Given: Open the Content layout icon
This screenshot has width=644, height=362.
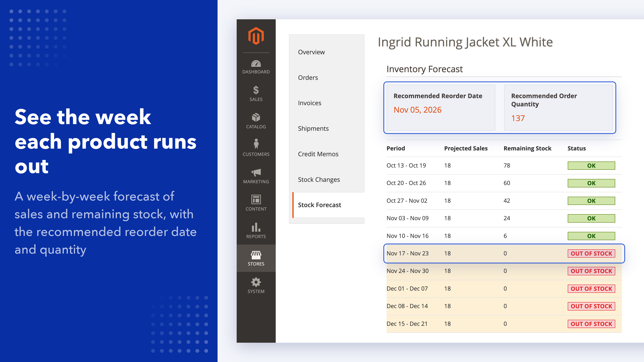Looking at the screenshot, I should 256,199.
